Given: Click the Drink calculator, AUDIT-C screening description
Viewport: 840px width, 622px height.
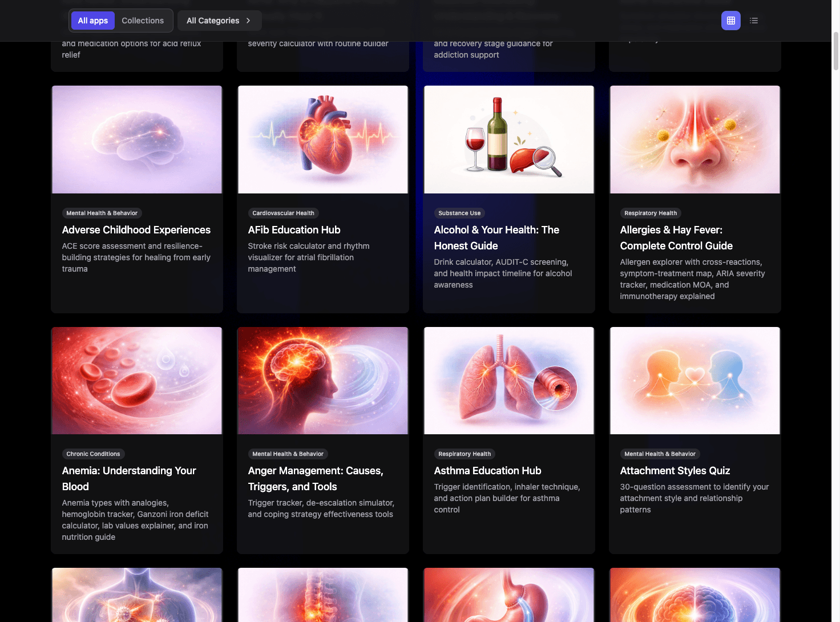Looking at the screenshot, I should 503,273.
